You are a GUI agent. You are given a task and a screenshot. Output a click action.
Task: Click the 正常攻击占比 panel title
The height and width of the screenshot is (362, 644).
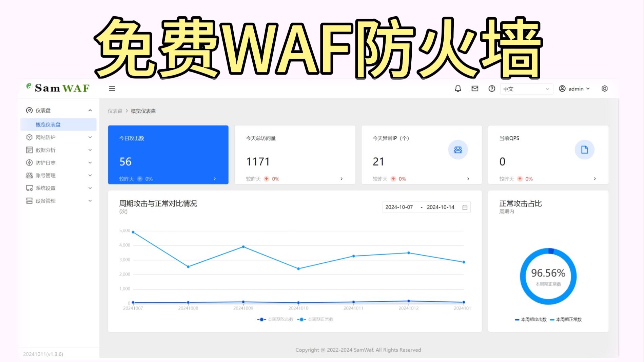[521, 203]
